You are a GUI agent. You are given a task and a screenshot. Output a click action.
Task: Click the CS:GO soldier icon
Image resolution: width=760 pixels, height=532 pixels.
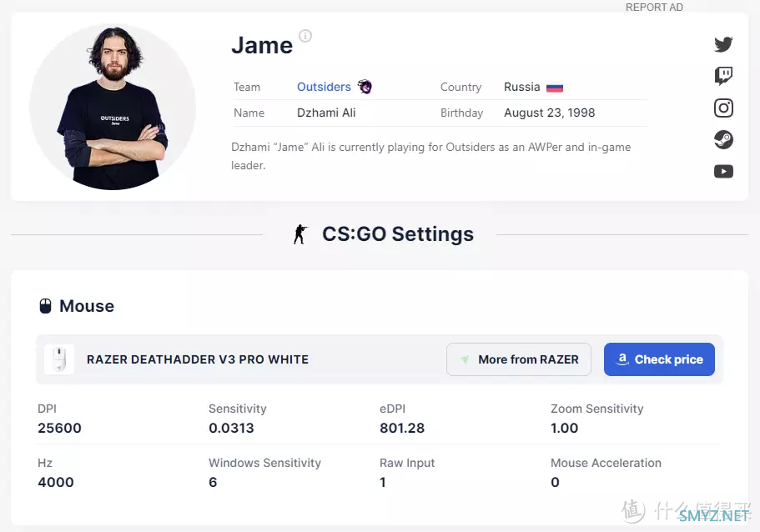pyautogui.click(x=300, y=234)
